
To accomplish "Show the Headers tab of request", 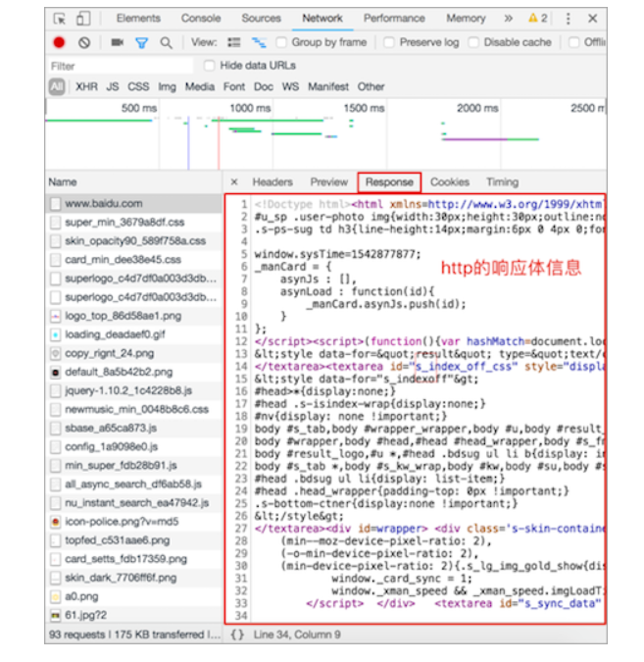I will pos(272,182).
